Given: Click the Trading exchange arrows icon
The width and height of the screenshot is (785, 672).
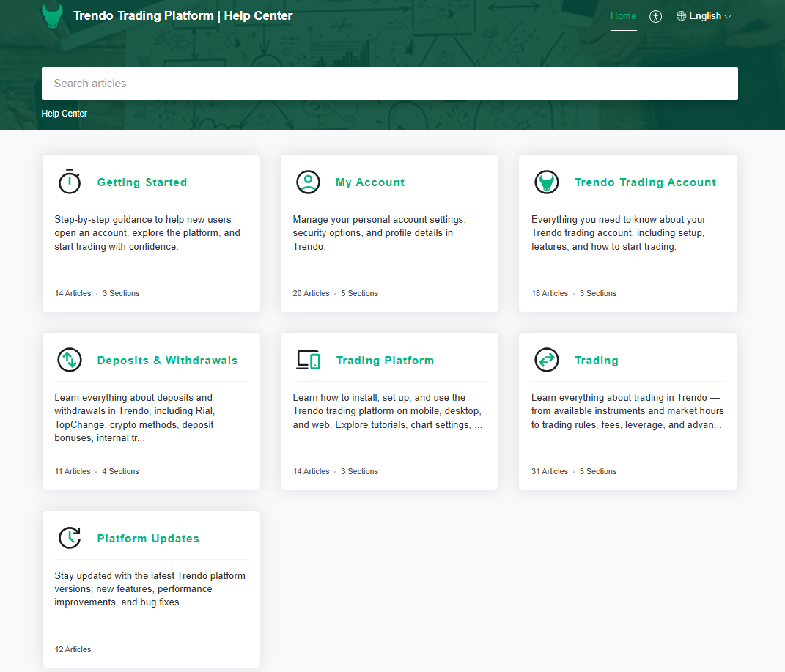Looking at the screenshot, I should 547,361.
